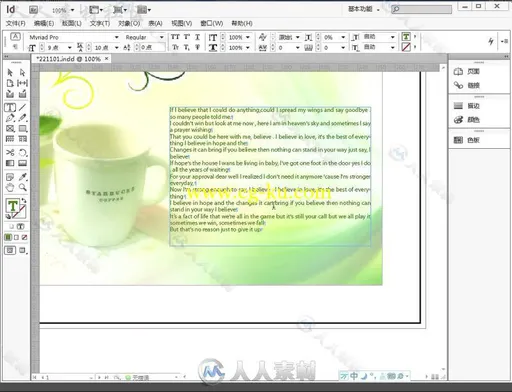Open the 文字(T) menu
Screen dimensions: 512x392
100,23
